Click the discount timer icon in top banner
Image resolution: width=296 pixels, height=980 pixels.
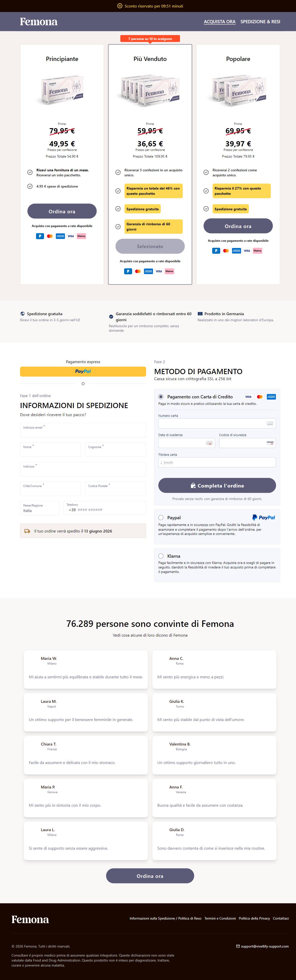click(120, 6)
